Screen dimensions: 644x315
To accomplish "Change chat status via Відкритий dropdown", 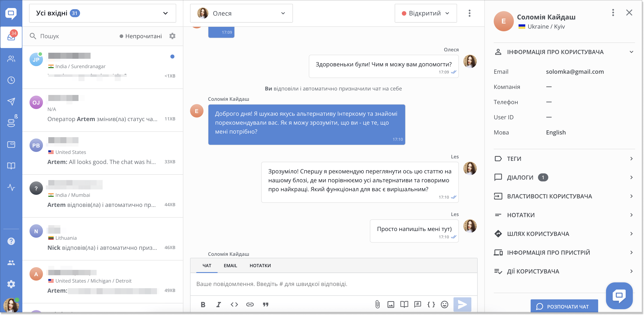I will click(x=426, y=13).
